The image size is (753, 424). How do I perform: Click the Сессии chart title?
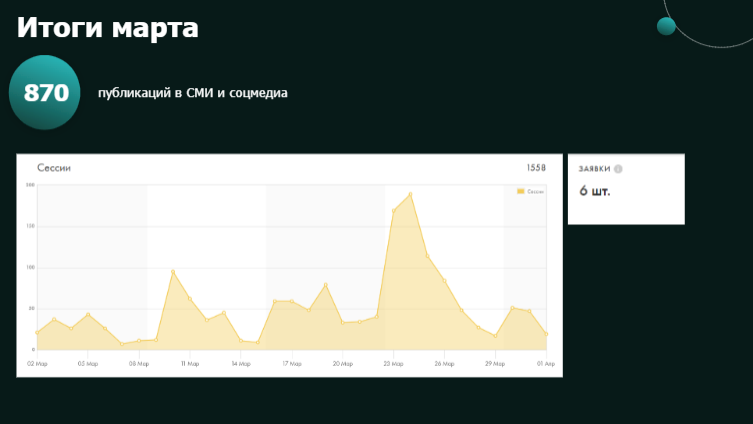(x=54, y=168)
